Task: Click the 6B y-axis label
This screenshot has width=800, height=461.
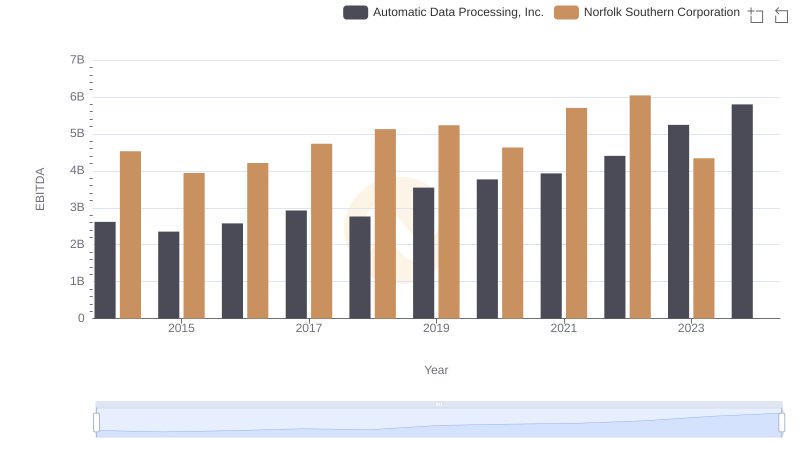Action: tap(78, 97)
